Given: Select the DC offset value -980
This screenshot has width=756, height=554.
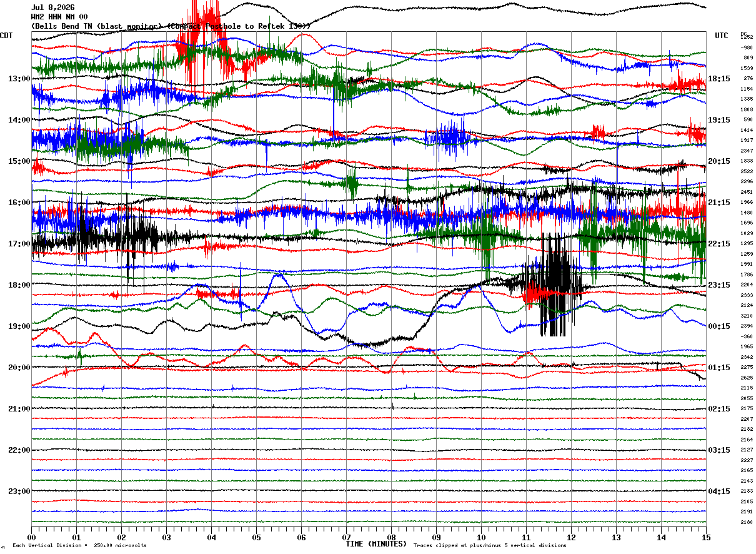Looking at the screenshot, I should pyautogui.click(x=747, y=48).
